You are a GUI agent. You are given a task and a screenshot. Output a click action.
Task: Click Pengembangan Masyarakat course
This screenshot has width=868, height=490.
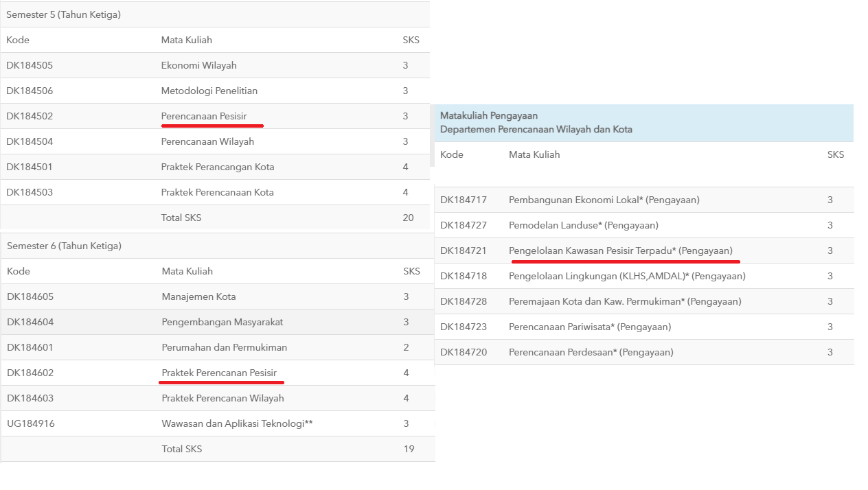point(222,322)
